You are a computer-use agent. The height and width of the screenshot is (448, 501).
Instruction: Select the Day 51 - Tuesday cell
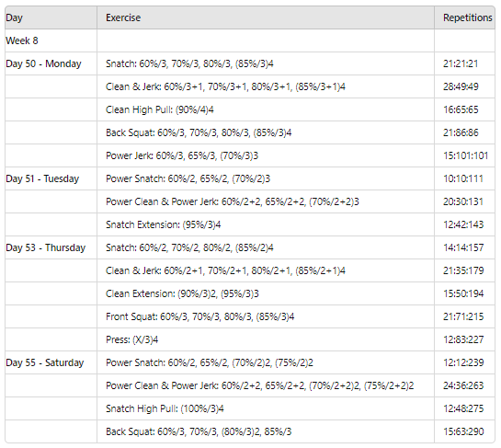[x=51, y=178]
